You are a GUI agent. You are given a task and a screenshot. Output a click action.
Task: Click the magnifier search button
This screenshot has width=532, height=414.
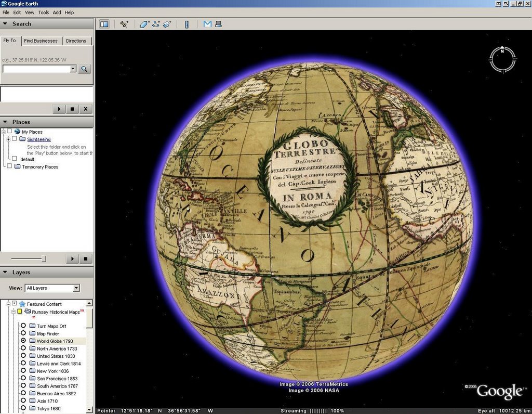point(84,69)
